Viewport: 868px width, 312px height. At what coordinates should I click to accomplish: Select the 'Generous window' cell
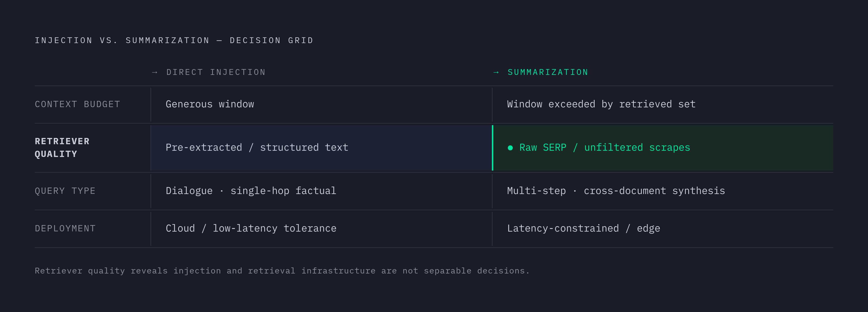click(x=321, y=104)
